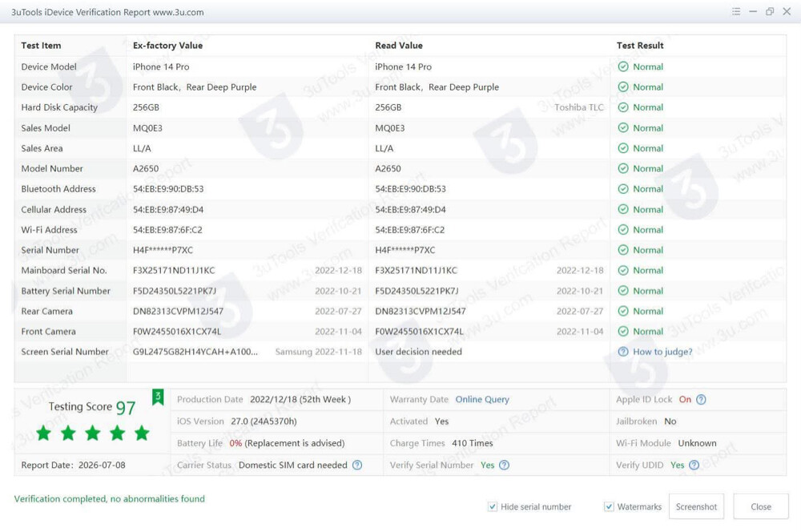
Task: Select Jailbroken No value
Action: [x=670, y=421]
